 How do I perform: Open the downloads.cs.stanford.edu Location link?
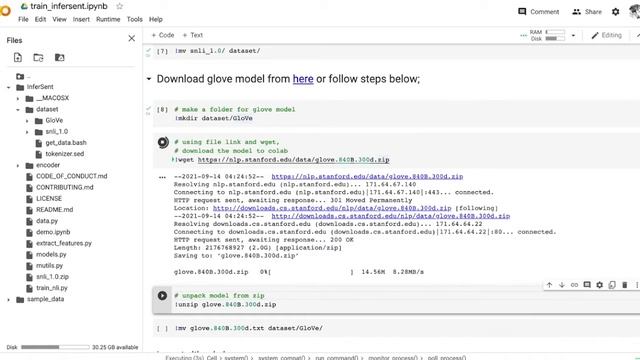pos(332,208)
